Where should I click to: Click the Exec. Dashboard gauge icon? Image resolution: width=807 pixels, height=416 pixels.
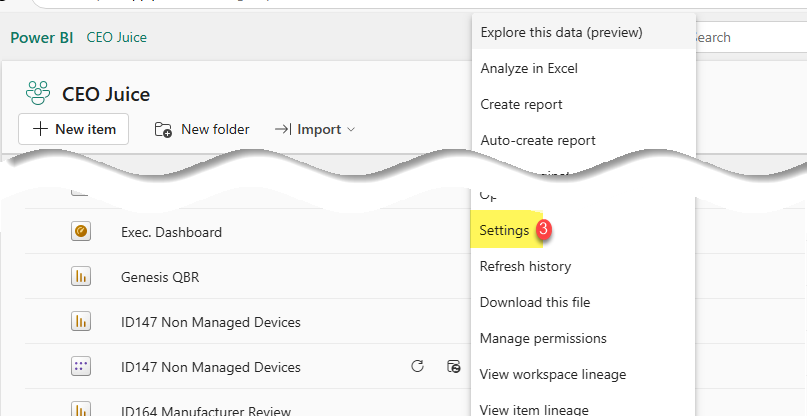click(81, 232)
